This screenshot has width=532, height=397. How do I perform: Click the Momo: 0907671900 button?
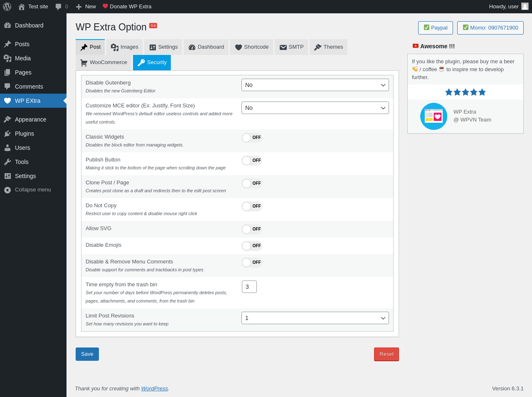(x=490, y=28)
